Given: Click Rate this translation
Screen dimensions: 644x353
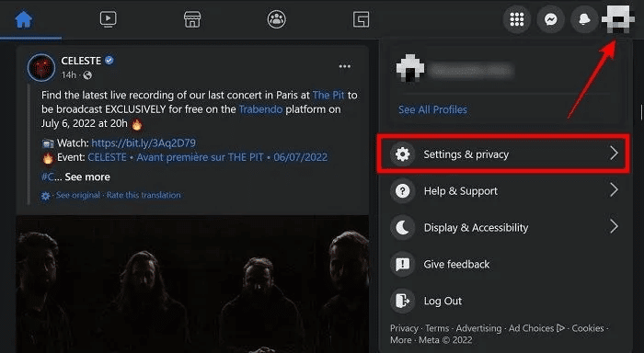Looking at the screenshot, I should [144, 195].
